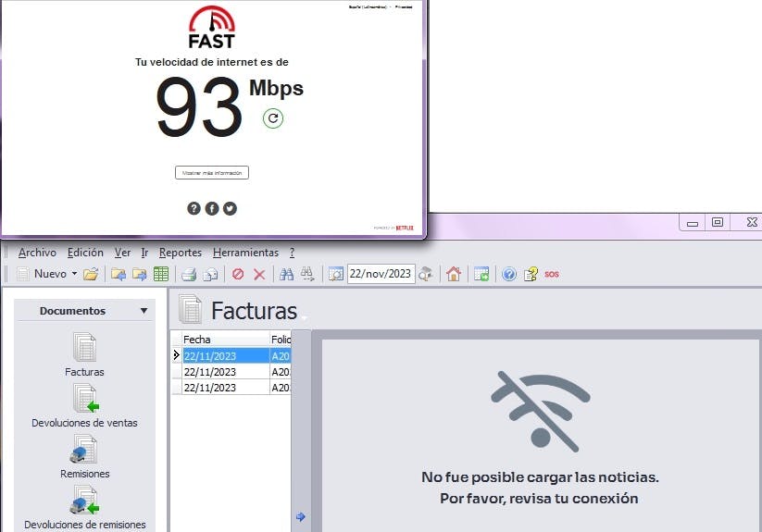Click the Twitter share icon on FAST
Screen dimensions: 762x532
point(230,208)
